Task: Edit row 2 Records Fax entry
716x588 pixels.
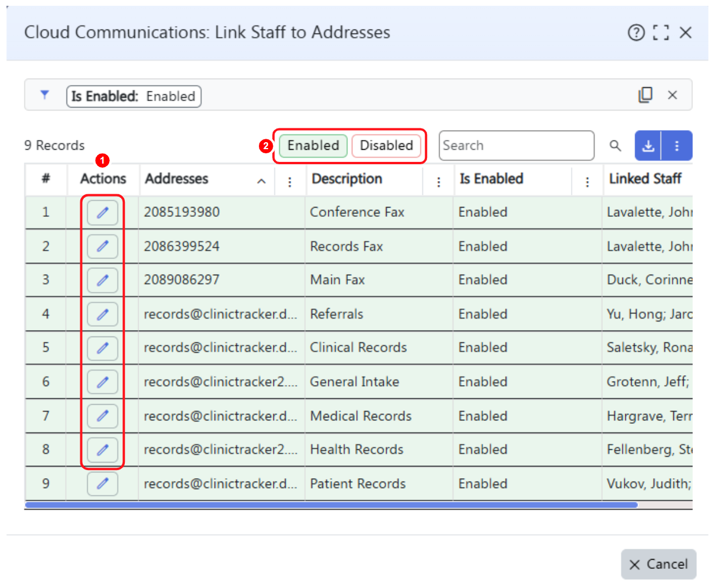Action: (x=103, y=246)
